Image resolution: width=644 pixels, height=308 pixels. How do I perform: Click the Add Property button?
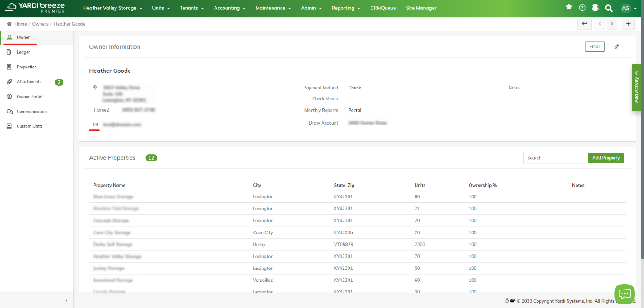pos(606,158)
